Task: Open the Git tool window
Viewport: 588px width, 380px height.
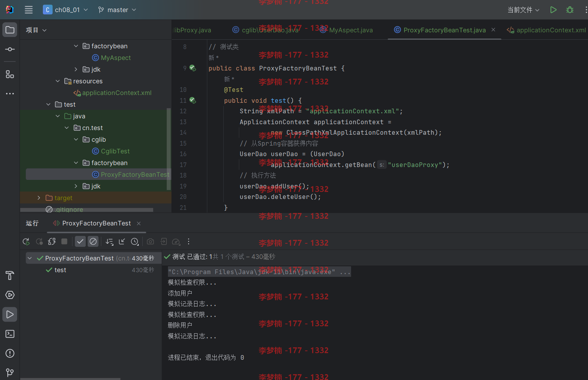Action: (x=10, y=373)
